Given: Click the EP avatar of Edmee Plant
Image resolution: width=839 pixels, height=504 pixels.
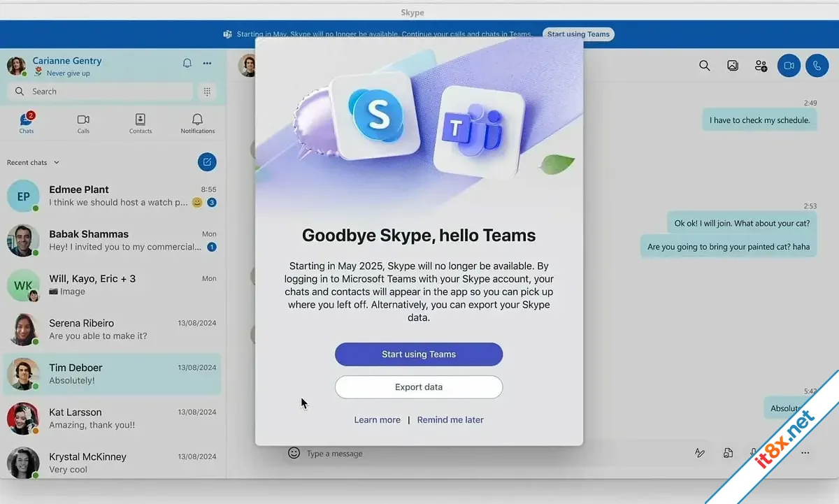Looking at the screenshot, I should [x=23, y=196].
